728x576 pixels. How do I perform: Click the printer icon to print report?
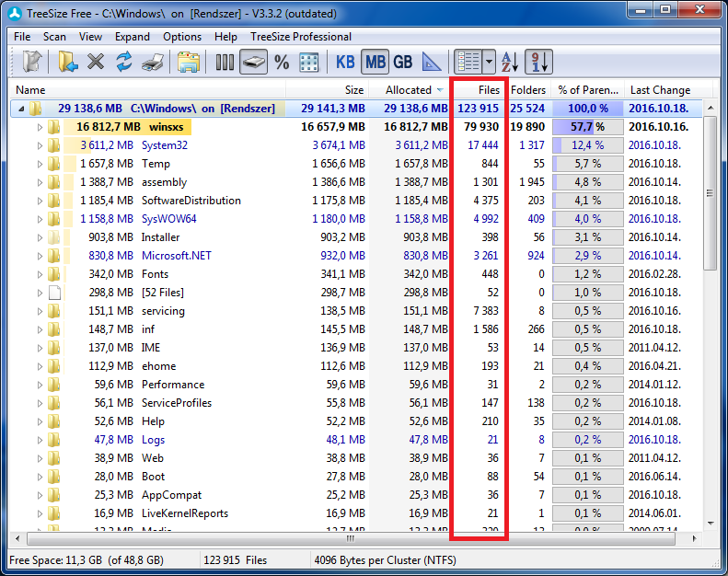[153, 63]
